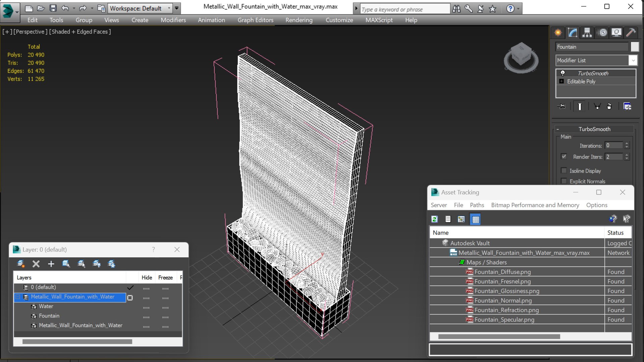Click the Fountain object color swatch

coord(635,47)
